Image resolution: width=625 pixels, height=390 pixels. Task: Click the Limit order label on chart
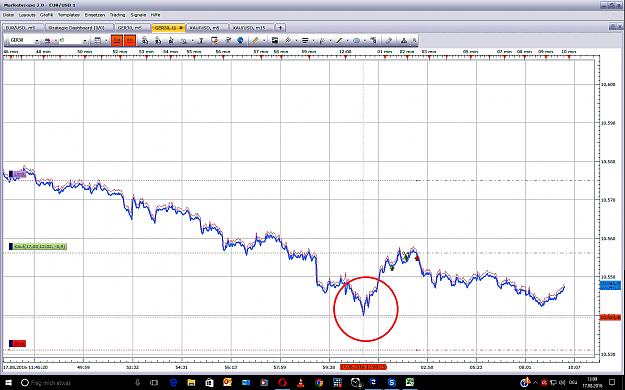[x=18, y=174]
